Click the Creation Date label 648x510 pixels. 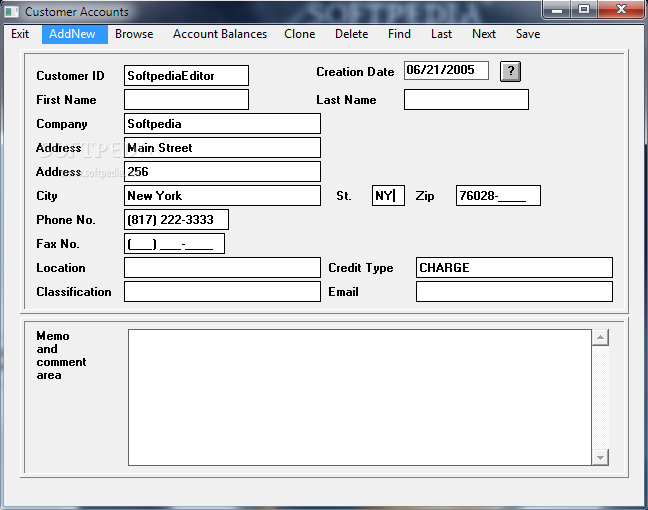coord(355,71)
